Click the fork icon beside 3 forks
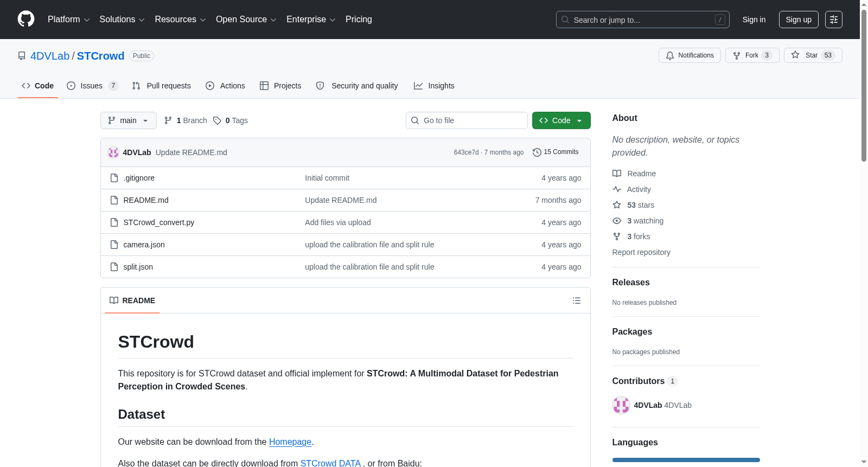The height and width of the screenshot is (467, 868). pyautogui.click(x=617, y=236)
